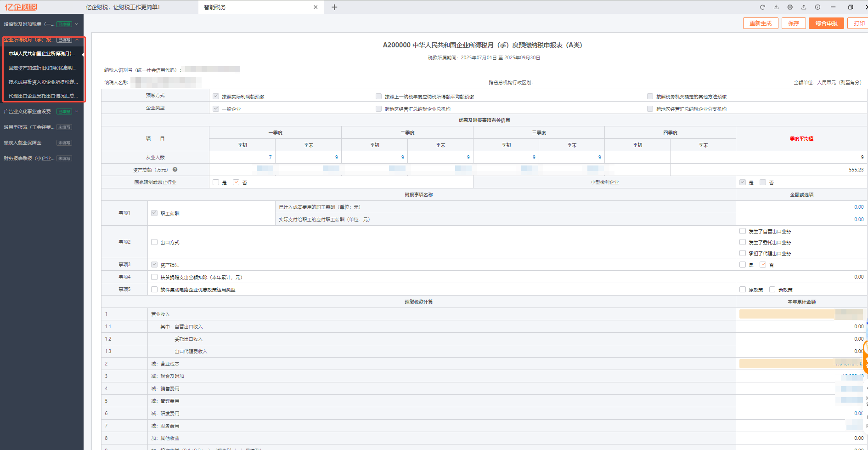Screen dimensions: 868x450
Task: Click the refresh icon in title bar
Action: click(762, 7)
